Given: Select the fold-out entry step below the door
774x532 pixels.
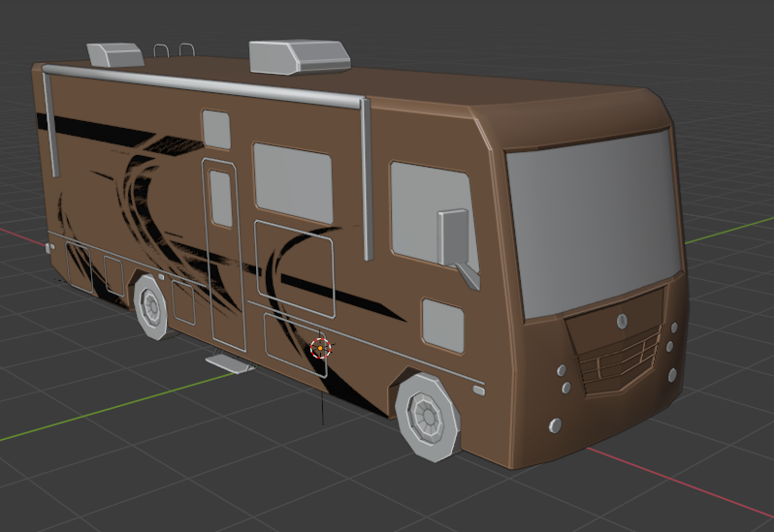Looking at the screenshot, I should pos(231,362).
